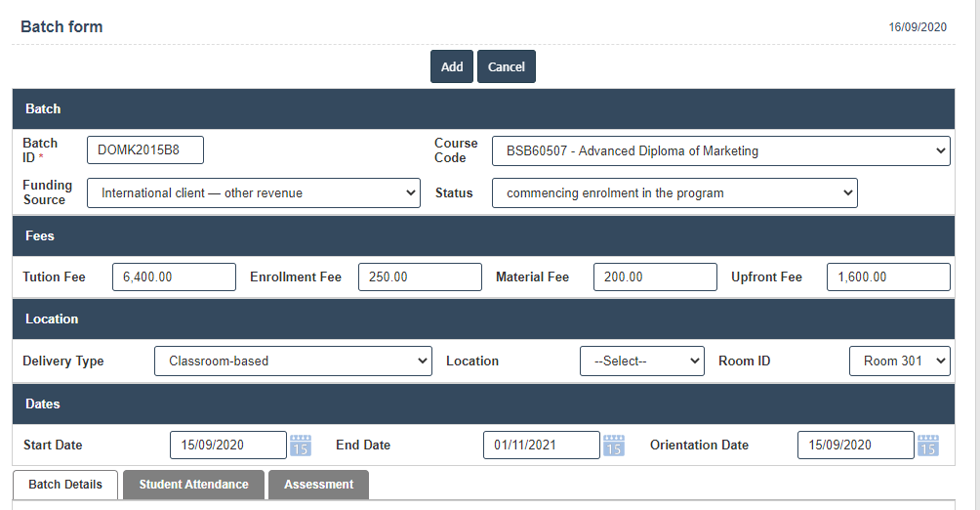Expand the Status dropdown

674,193
